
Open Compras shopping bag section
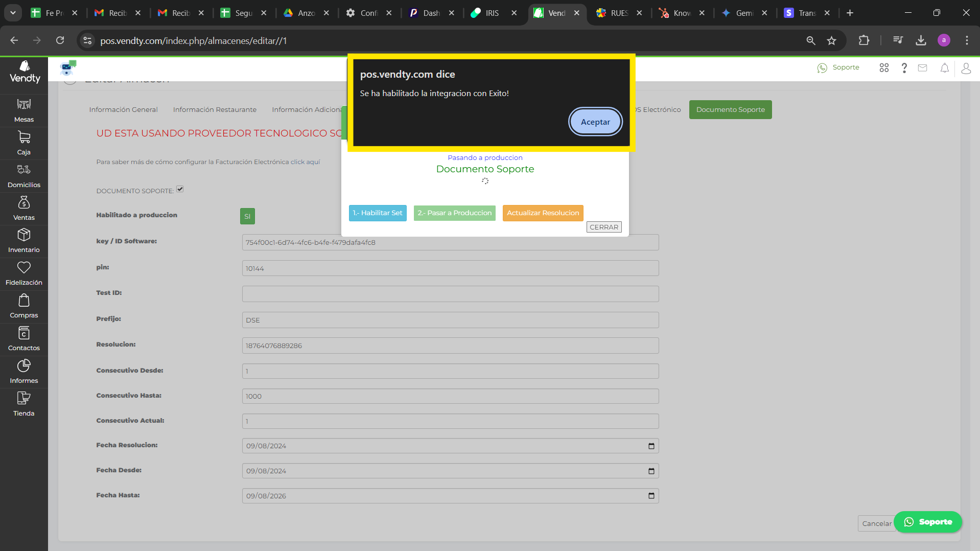[24, 306]
